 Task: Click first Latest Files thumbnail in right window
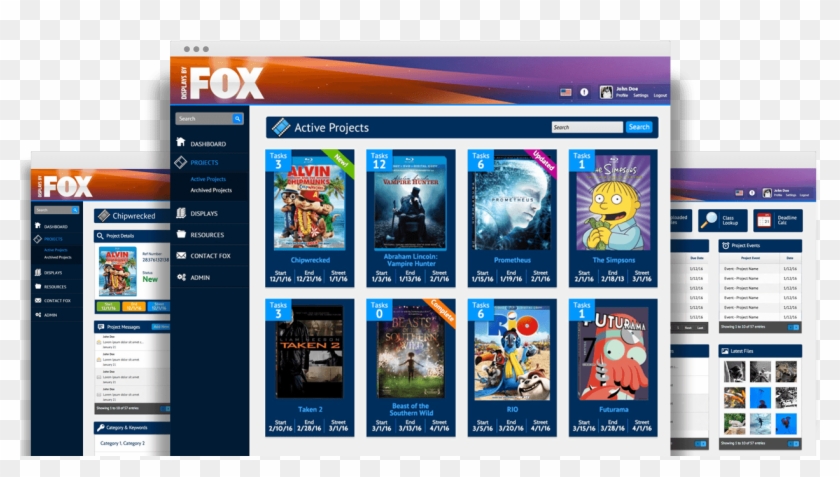pyautogui.click(x=734, y=371)
